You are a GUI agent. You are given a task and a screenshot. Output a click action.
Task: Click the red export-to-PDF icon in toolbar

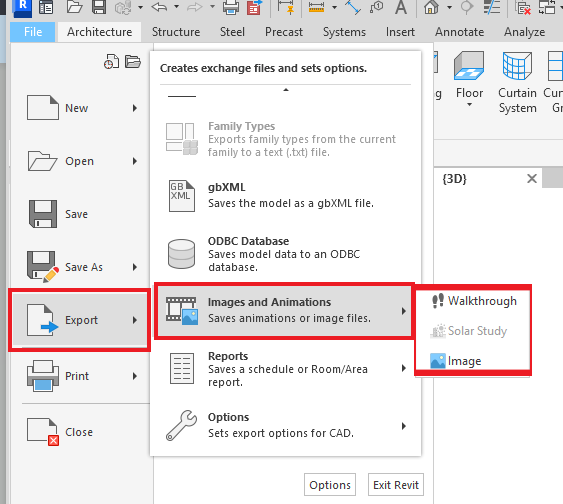coord(254,8)
